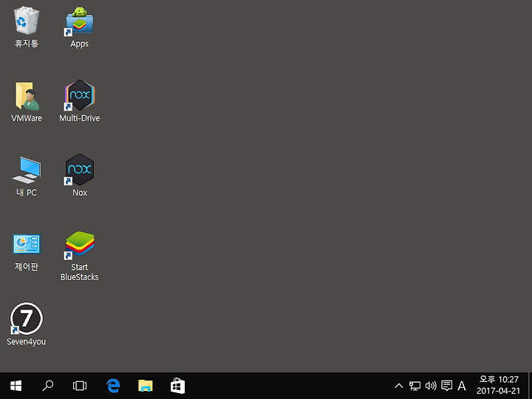
Task: Select the Seven4you shortcut icon
Action: [x=27, y=318]
